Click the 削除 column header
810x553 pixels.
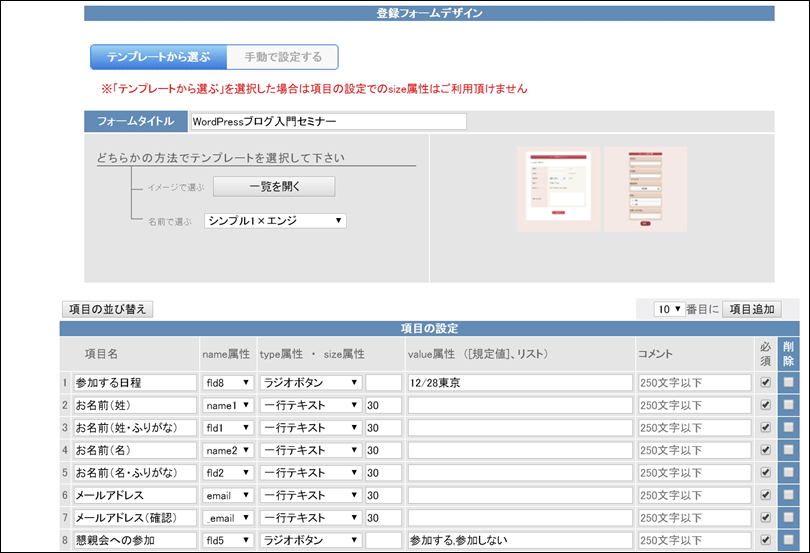click(x=788, y=354)
